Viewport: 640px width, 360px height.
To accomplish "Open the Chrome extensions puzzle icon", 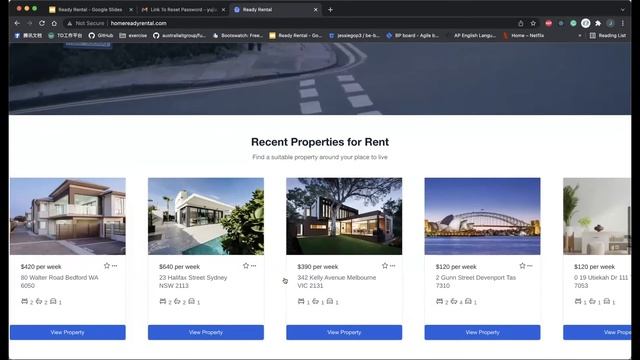I will point(598,23).
